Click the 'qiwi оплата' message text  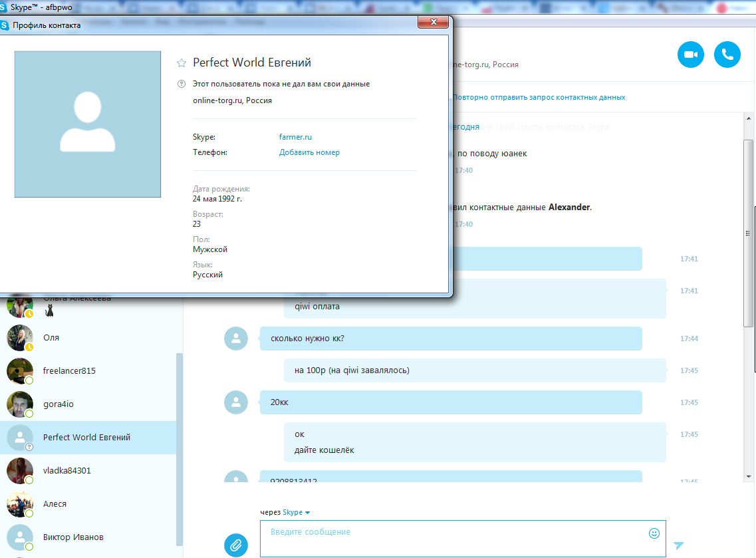(x=316, y=306)
